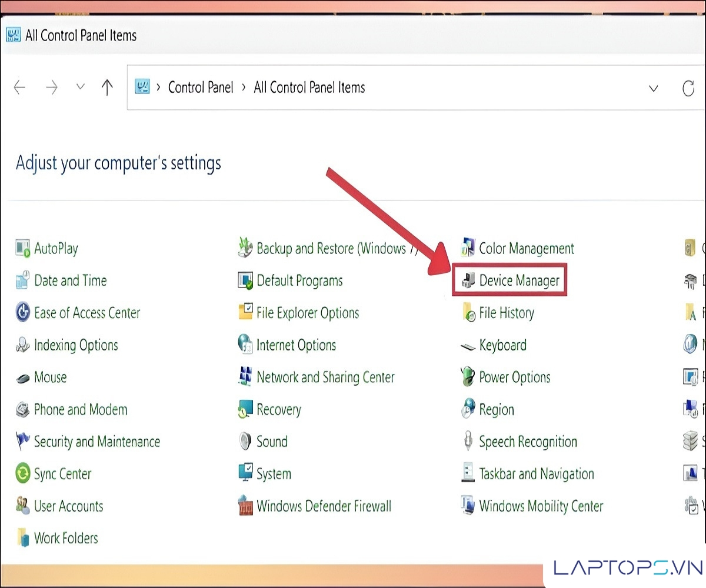Select the Mouse icon
The height and width of the screenshot is (588, 706).
pyautogui.click(x=23, y=377)
